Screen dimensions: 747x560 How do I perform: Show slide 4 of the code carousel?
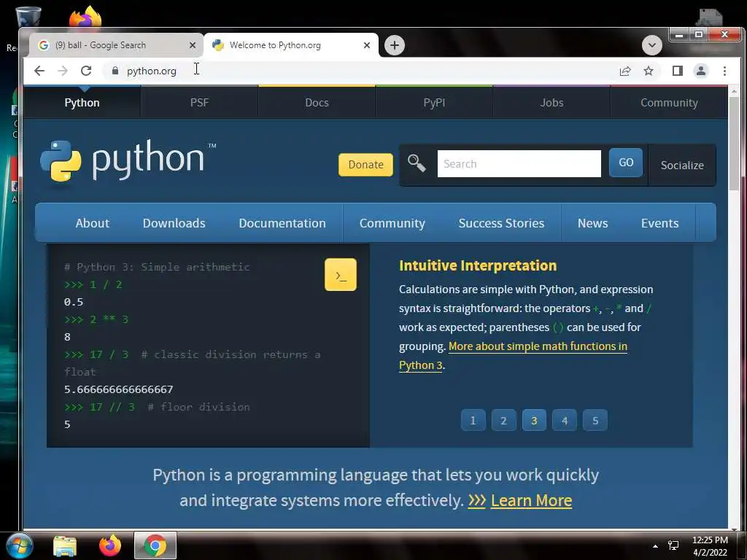(565, 420)
